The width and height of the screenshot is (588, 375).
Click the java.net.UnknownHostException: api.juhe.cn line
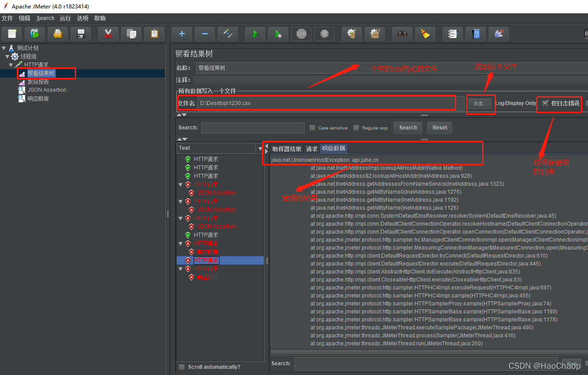(x=325, y=160)
